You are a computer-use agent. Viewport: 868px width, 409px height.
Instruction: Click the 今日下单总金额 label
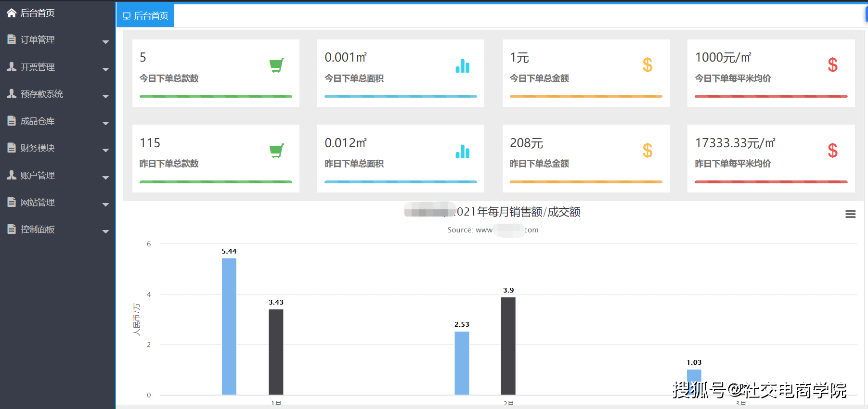click(539, 78)
